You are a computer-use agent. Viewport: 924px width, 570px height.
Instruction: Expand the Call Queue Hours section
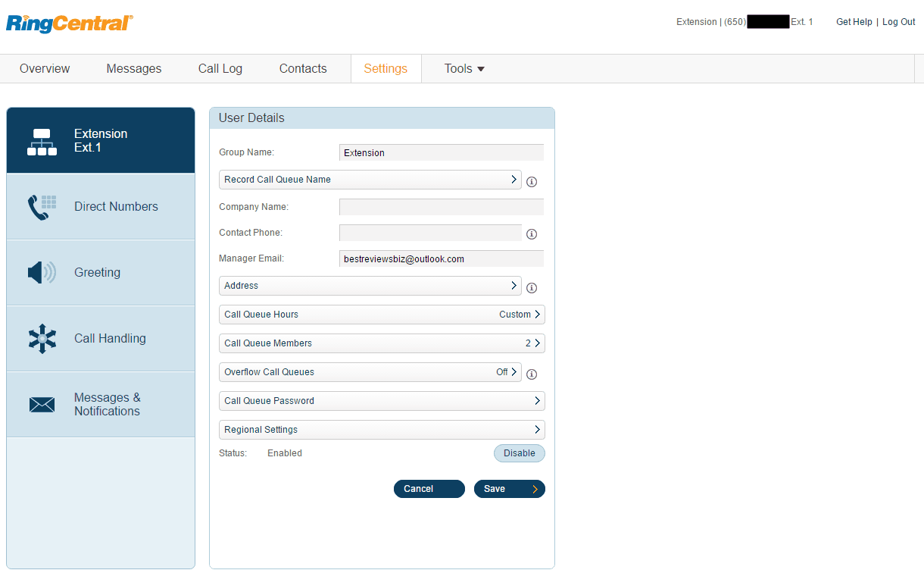pyautogui.click(x=382, y=314)
